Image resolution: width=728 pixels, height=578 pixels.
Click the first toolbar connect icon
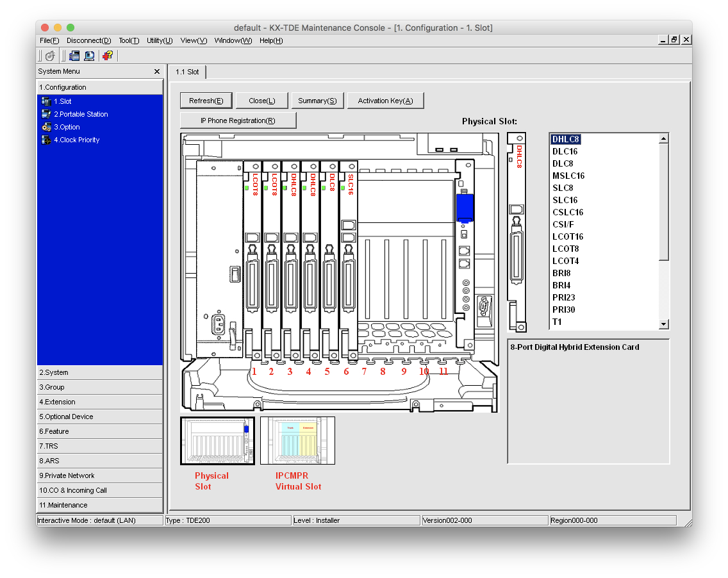(50, 56)
